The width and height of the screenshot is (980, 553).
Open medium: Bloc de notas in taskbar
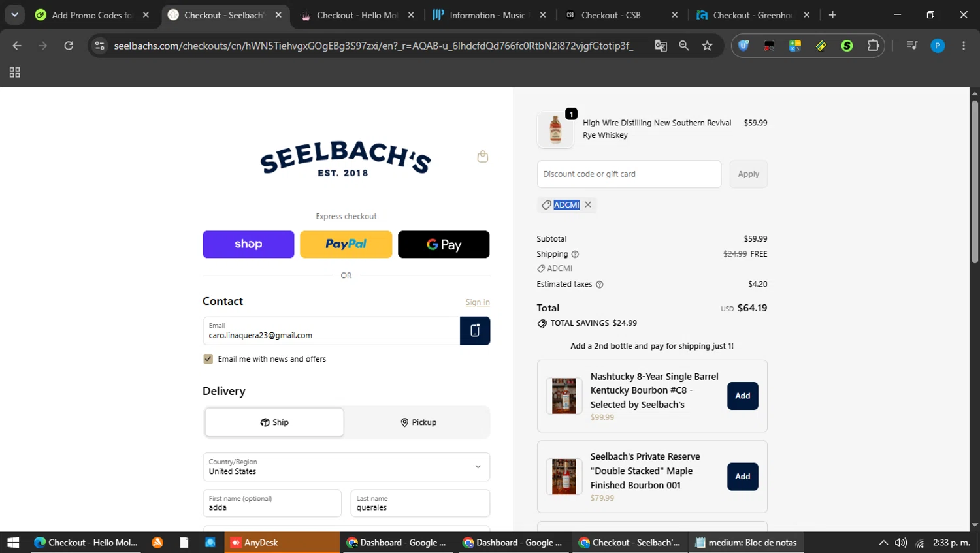(x=745, y=543)
